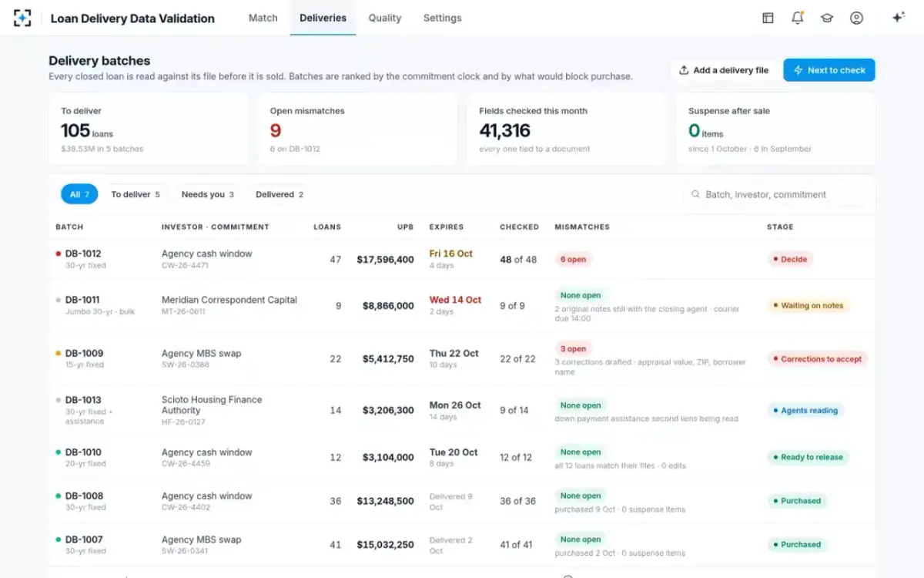
Task: Click the search magnifier icon
Action: 695,195
